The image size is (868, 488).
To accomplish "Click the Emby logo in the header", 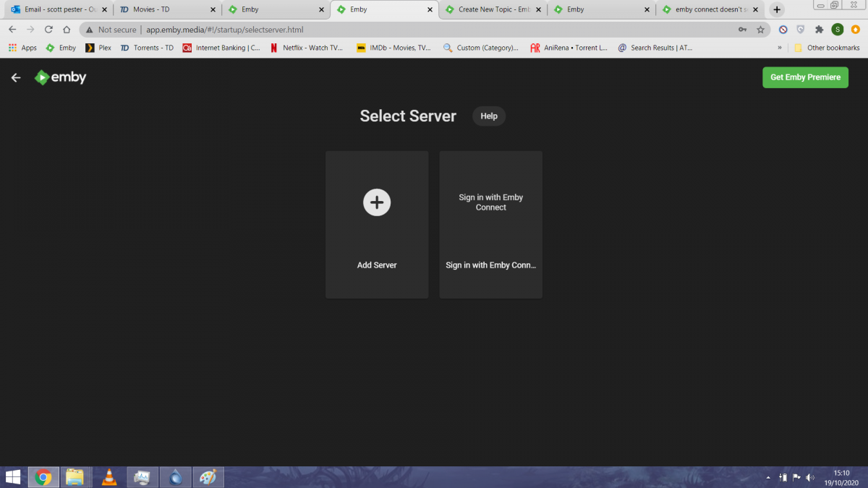I will click(x=61, y=77).
